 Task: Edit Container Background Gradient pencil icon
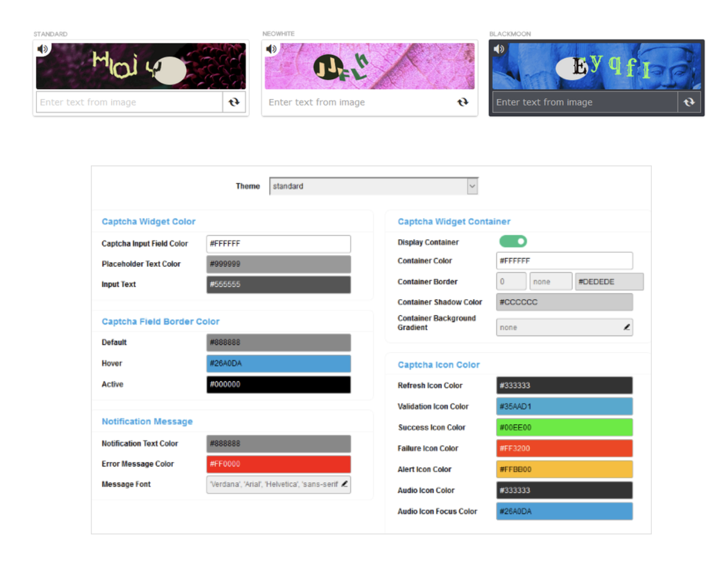coord(627,327)
